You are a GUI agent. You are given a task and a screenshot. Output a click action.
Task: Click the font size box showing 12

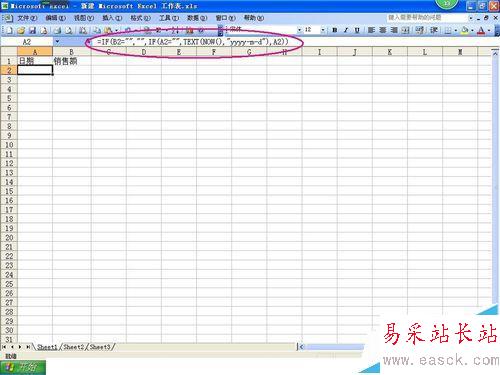[x=311, y=30]
